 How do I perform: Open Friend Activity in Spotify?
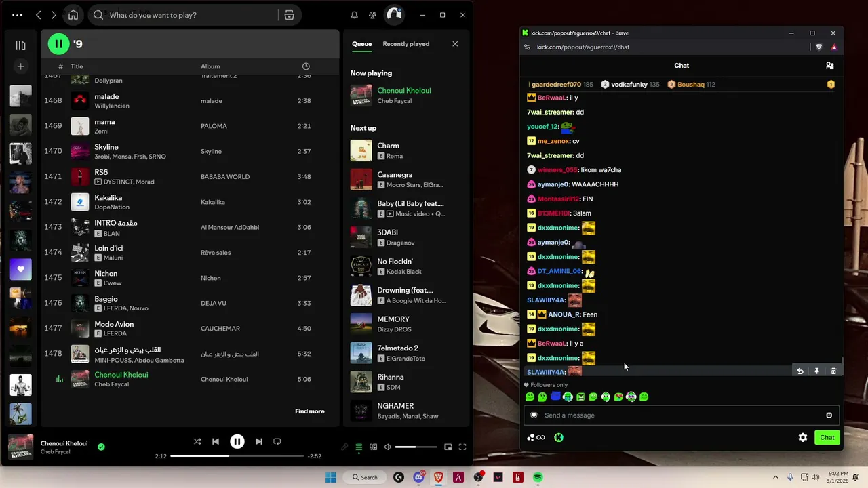(x=372, y=15)
